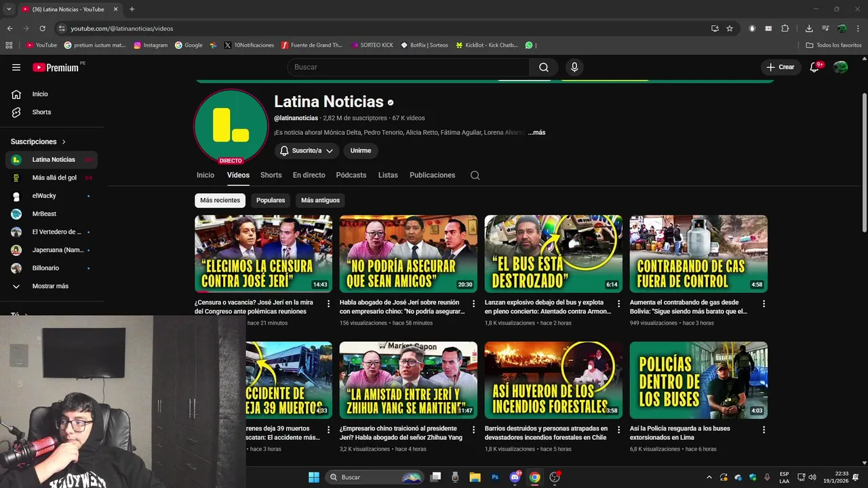Open the Chrome tab search dropdown
This screenshot has width=868, height=488.
pos(9,9)
